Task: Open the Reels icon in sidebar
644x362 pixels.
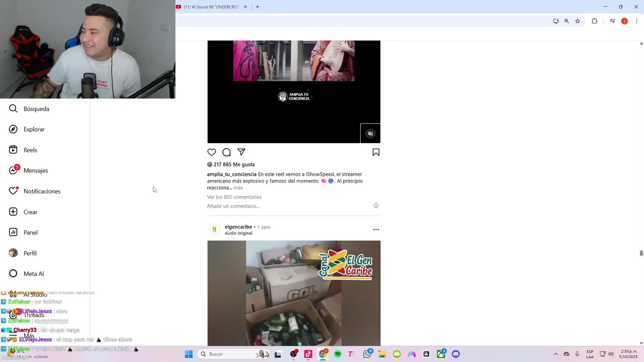Action: 13,150
